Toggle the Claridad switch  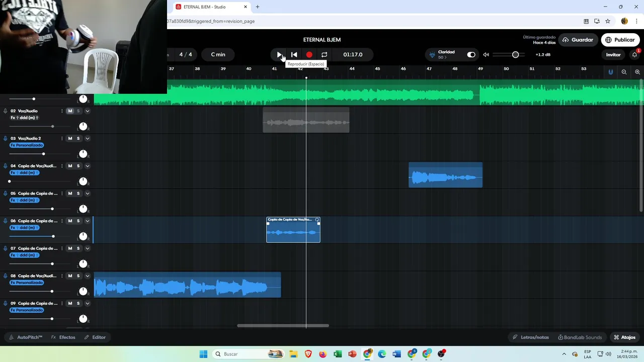tap(471, 54)
